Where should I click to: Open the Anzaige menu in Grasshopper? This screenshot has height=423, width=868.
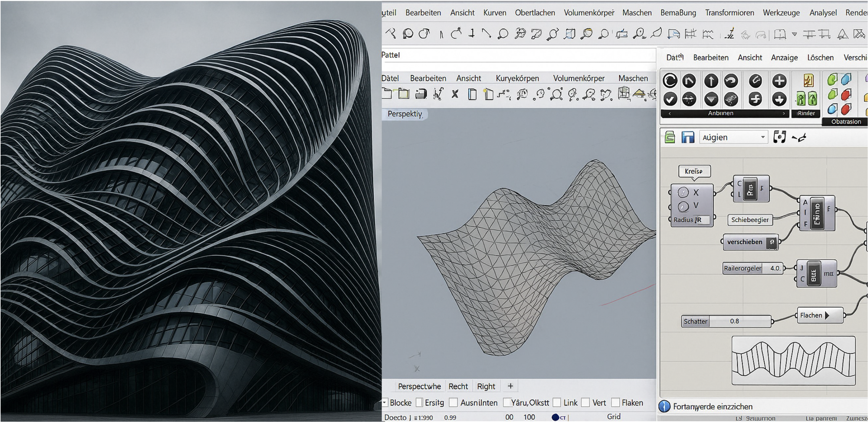coord(784,58)
